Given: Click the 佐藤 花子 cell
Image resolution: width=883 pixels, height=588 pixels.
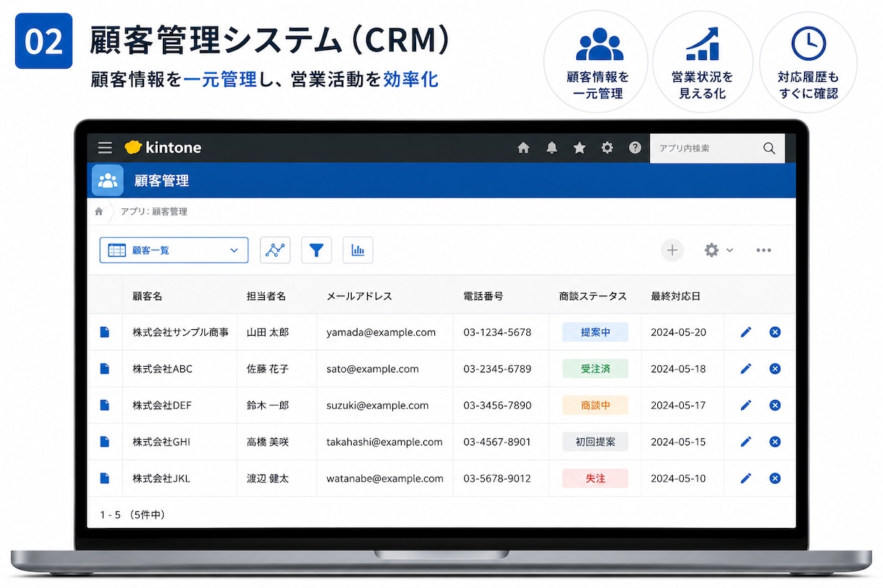Looking at the screenshot, I should (268, 369).
